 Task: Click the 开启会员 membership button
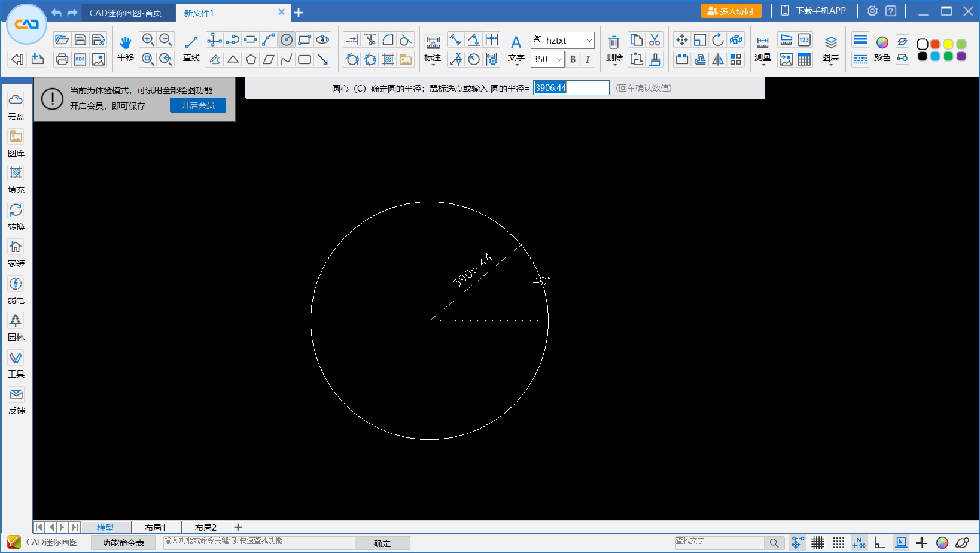click(x=198, y=105)
